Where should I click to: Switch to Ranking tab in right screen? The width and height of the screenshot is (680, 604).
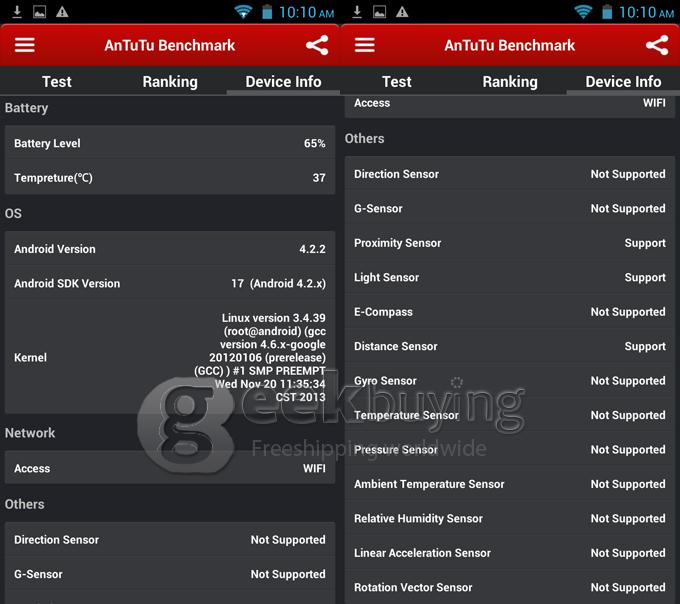click(x=510, y=82)
